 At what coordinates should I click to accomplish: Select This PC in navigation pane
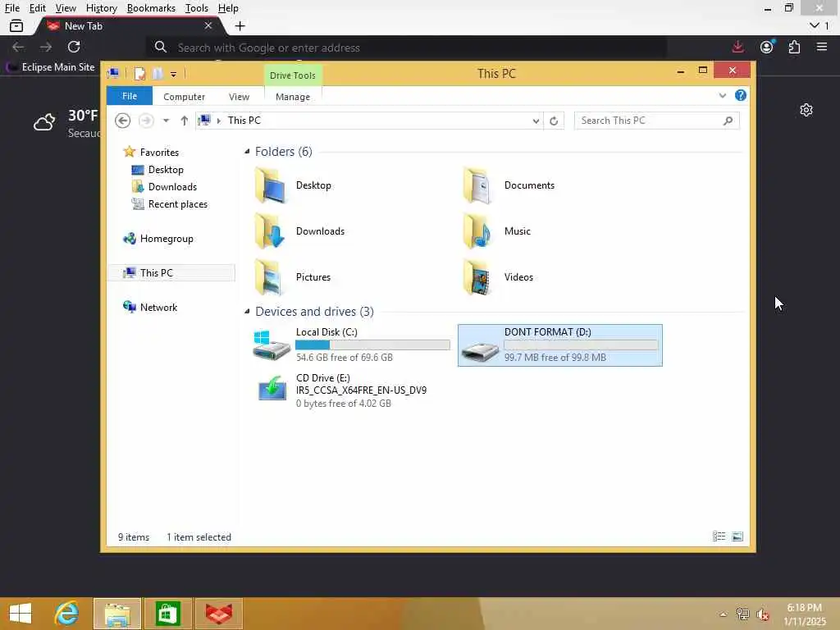pos(171,272)
